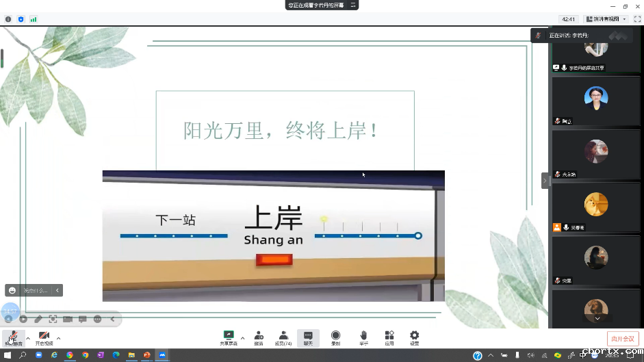
Task: Open the 邀请 invite icon
Action: pos(259,336)
